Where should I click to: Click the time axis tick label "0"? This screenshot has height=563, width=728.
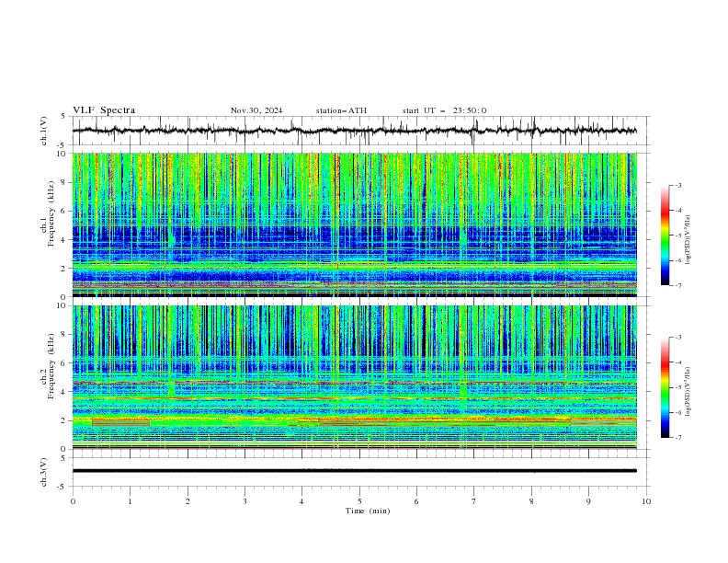(73, 501)
